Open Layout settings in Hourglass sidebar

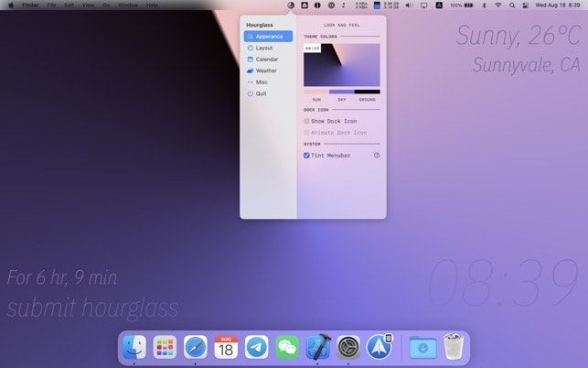[x=263, y=48]
